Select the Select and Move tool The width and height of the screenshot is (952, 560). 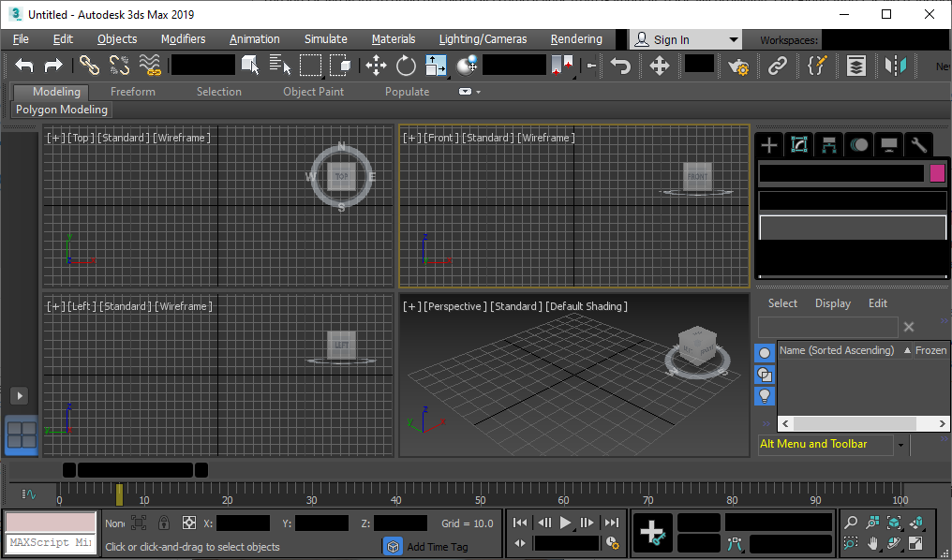[377, 66]
